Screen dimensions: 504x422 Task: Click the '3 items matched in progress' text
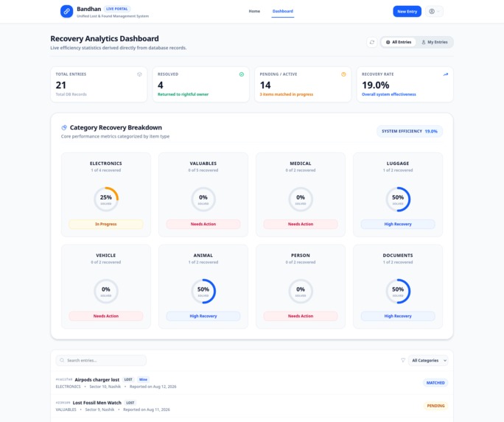(x=287, y=94)
